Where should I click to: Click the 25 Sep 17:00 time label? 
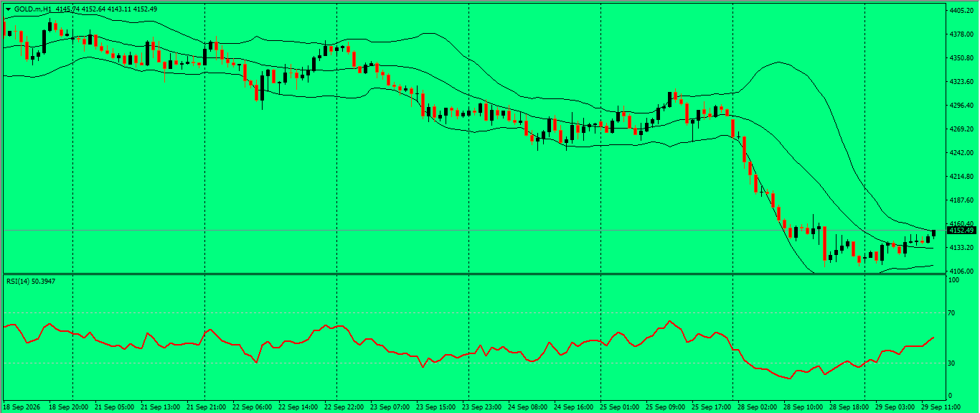(x=711, y=407)
